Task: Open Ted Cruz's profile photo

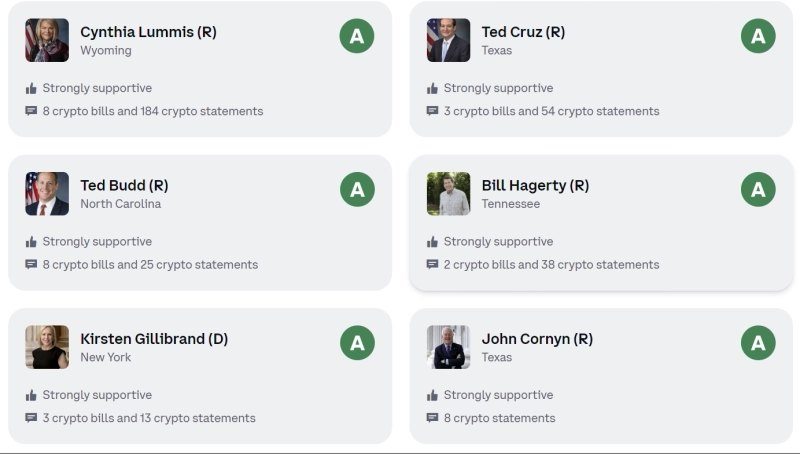Action: [x=448, y=40]
